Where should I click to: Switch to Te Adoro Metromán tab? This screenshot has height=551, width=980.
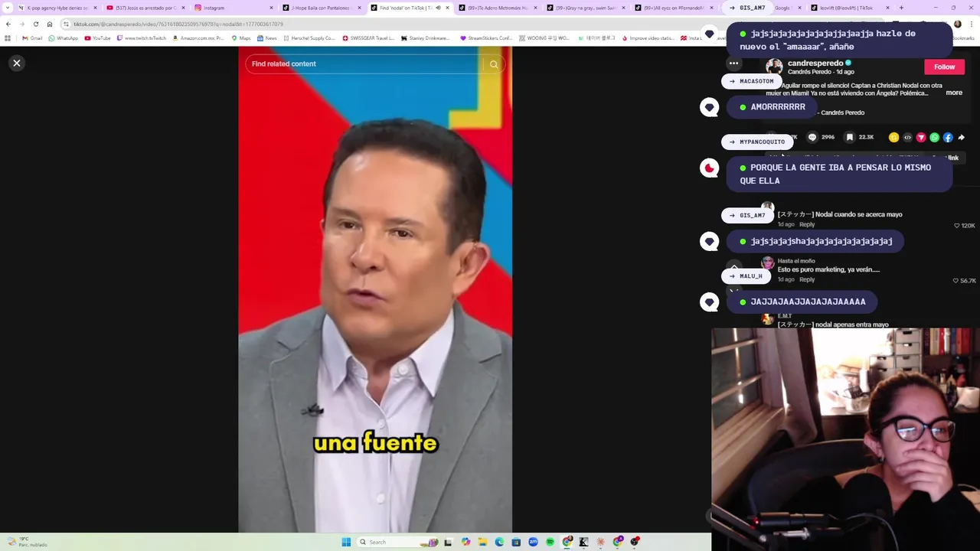pyautogui.click(x=498, y=8)
